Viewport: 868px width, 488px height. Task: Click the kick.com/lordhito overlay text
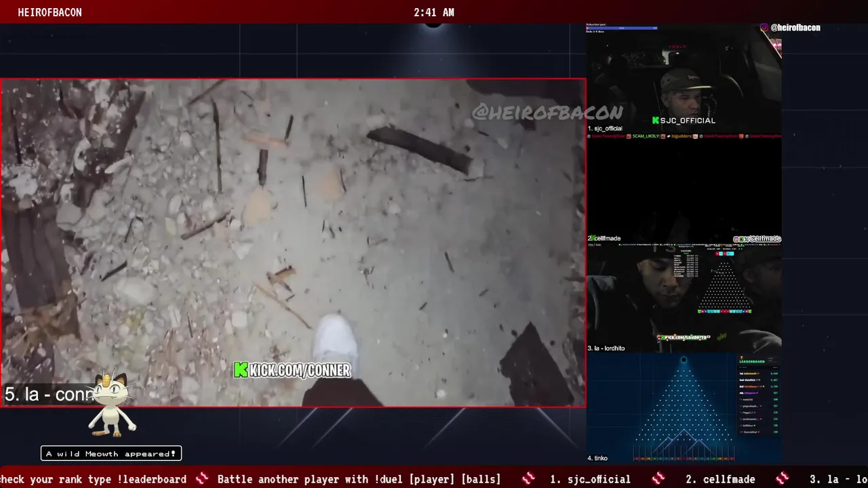pos(684,337)
